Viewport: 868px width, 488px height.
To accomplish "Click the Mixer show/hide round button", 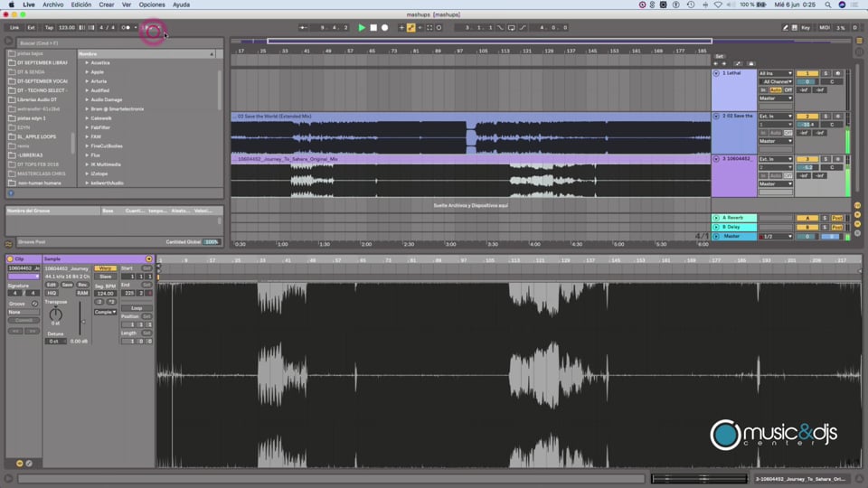I will point(857,223).
